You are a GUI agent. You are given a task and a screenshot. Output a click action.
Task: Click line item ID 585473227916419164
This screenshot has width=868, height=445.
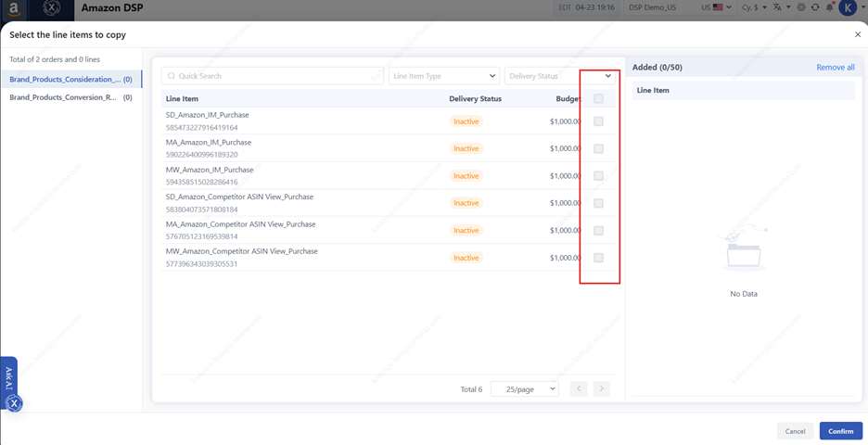tap(202, 127)
